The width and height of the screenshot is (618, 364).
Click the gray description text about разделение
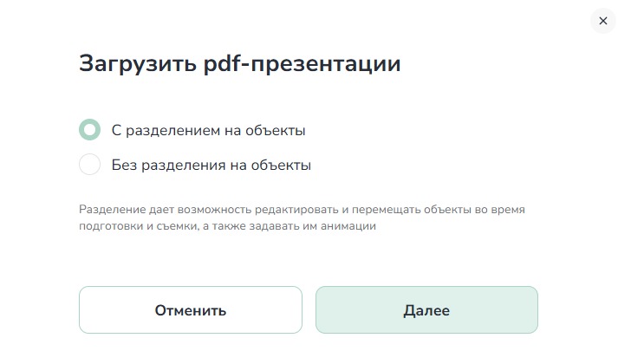(x=302, y=218)
